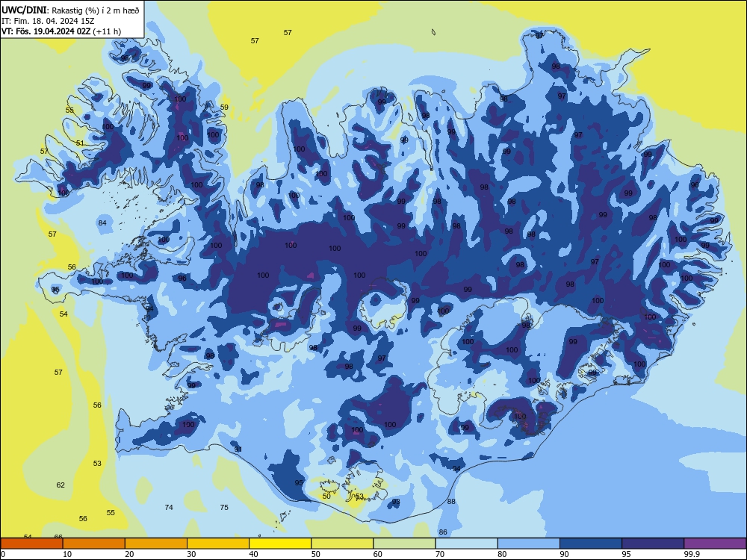Click the legend scale label "20"
747x560 pixels.
click(x=129, y=554)
